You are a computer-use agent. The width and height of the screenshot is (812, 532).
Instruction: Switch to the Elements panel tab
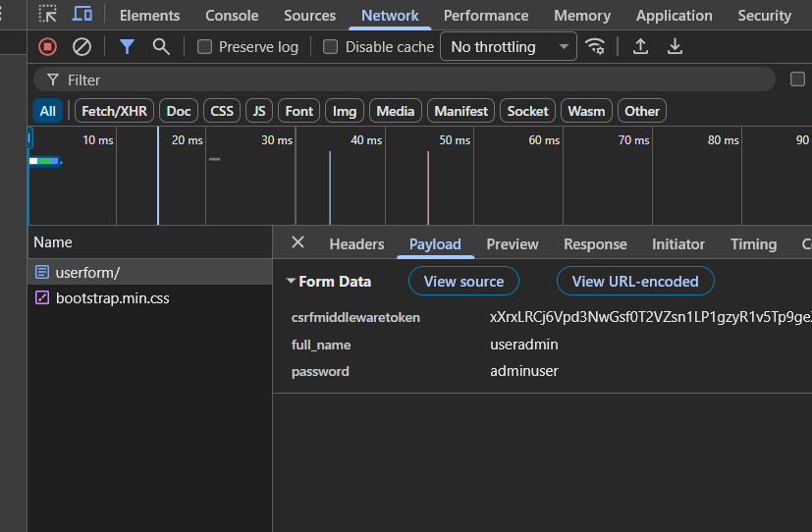[x=149, y=16]
